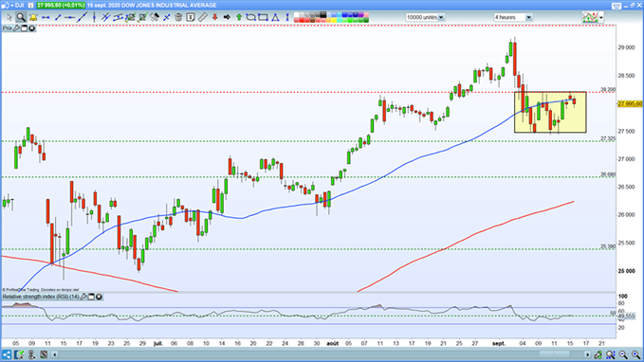Open RSI indicator wrench settings
The width and height of the screenshot is (644, 362).
(x=83, y=297)
